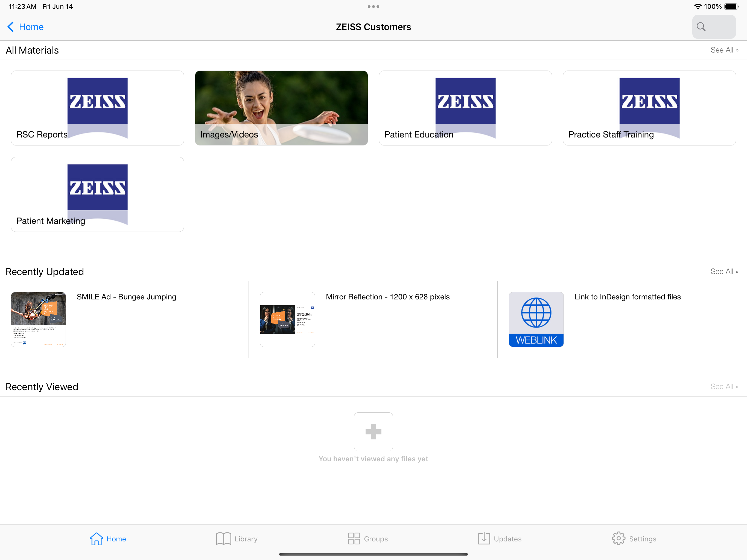Tap the plus placeholder in Recently Viewed
This screenshot has width=747, height=560.
click(x=373, y=432)
